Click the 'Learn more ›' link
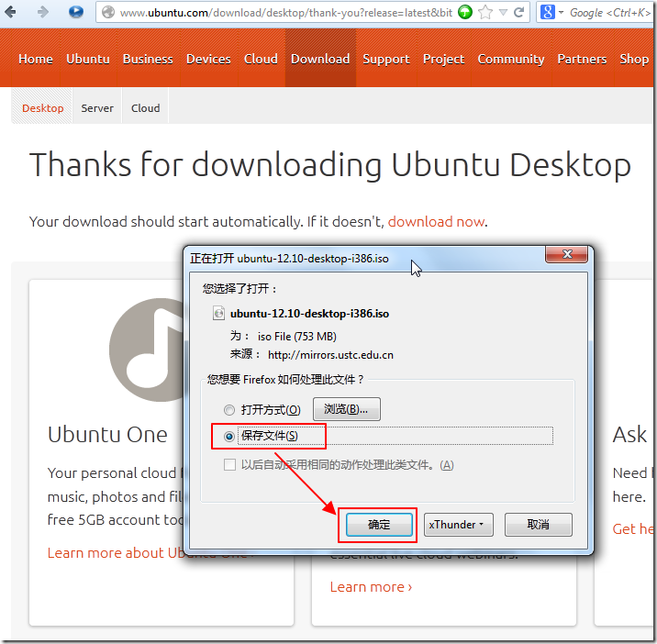657x644 pixels. tap(371, 587)
